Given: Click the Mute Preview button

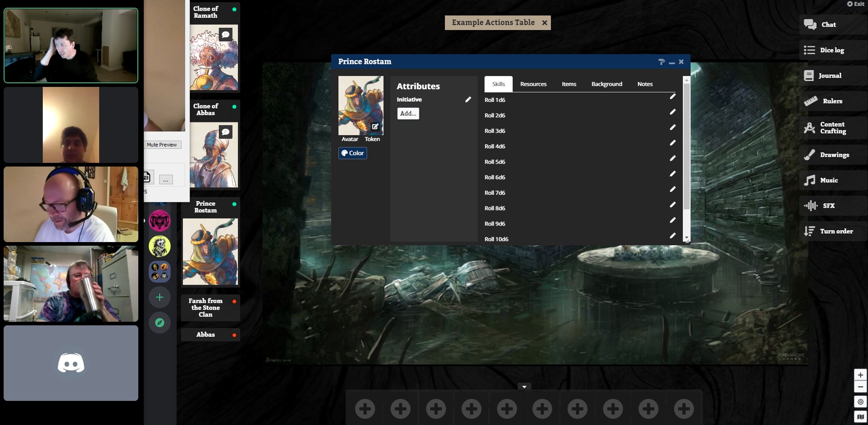Looking at the screenshot, I should pyautogui.click(x=161, y=145).
